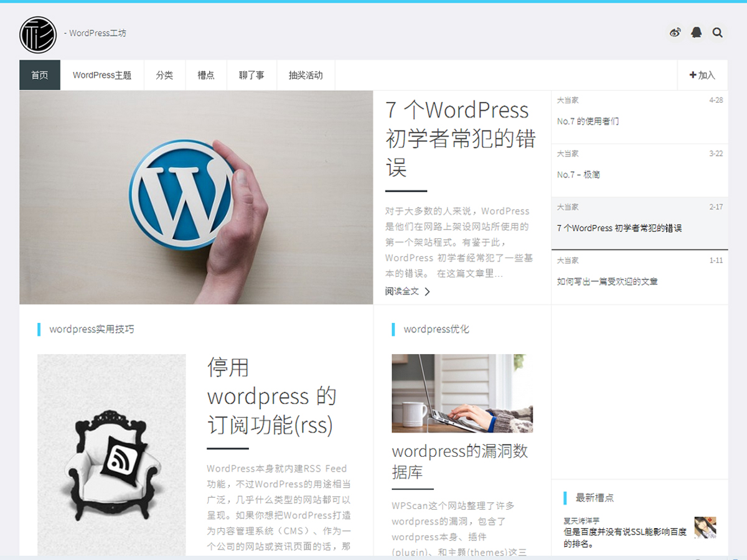Screen dimensions: 747x560
Task: Open the WordPress主题 menu
Action: (x=102, y=75)
